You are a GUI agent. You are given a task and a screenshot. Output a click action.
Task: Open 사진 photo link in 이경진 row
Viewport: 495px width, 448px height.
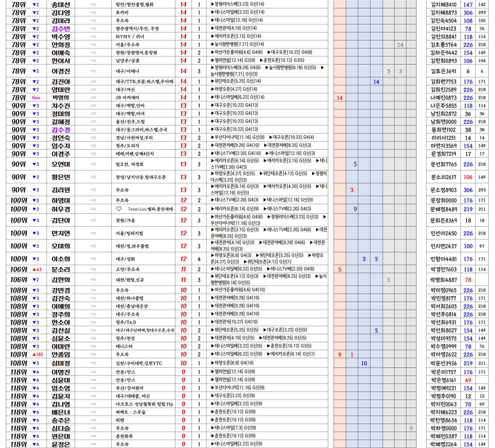click(93, 71)
